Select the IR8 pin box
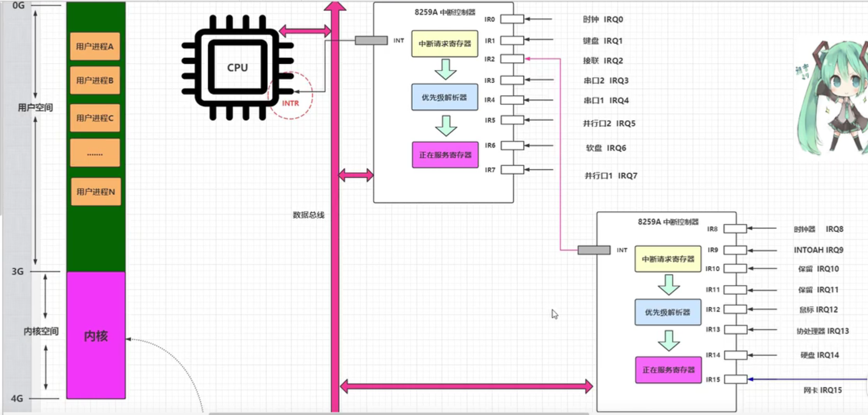Image resolution: width=868 pixels, height=415 pixels. pos(735,228)
